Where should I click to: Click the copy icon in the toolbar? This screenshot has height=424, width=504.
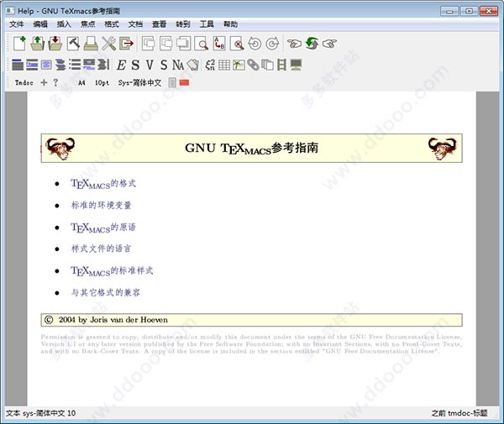(x=165, y=44)
